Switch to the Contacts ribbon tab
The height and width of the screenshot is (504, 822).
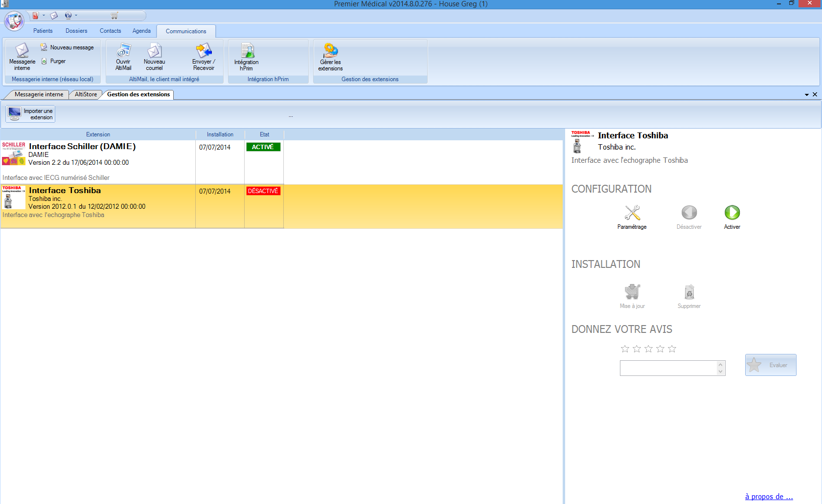click(110, 31)
